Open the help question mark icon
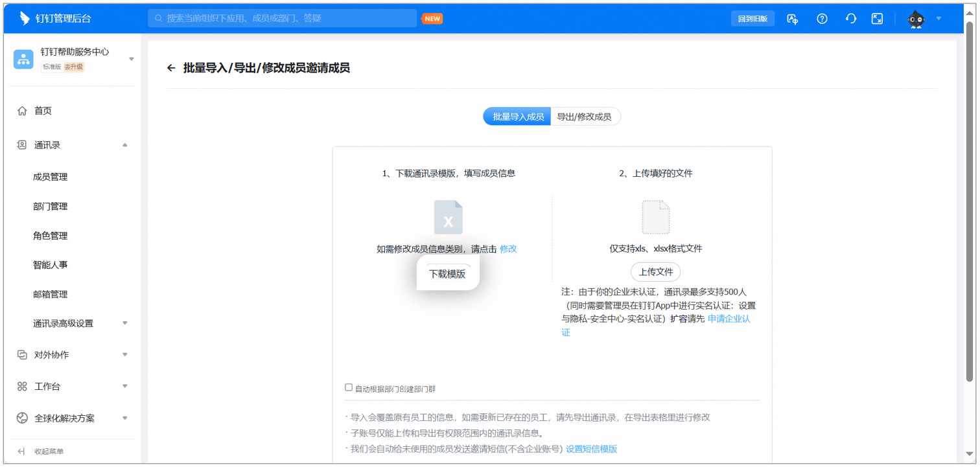980x467 pixels. 822,19
